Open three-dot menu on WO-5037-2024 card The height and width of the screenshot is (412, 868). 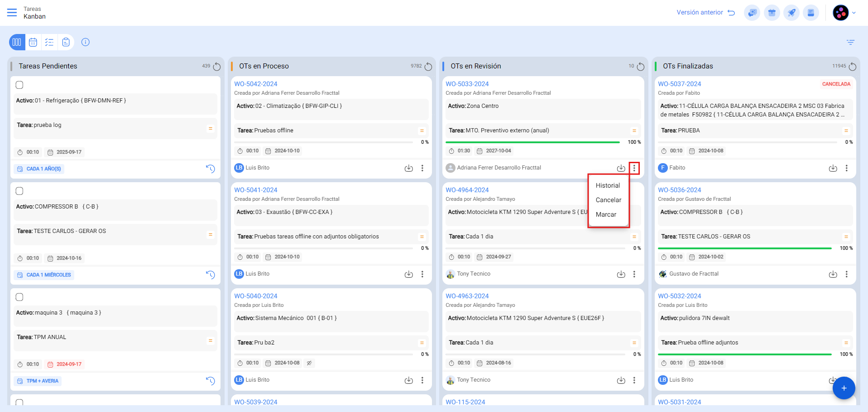tap(846, 168)
